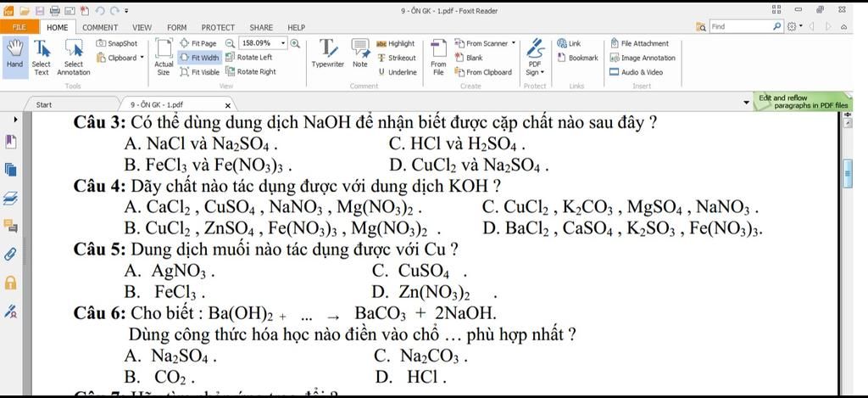Switch to the Start document tab
The image size is (868, 398).
pyautogui.click(x=44, y=104)
